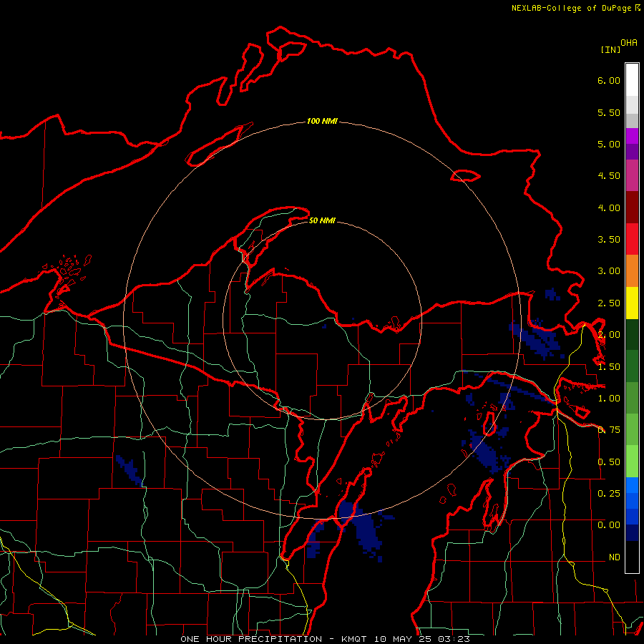
Task: Pick the dark green swatch beside 2.00
Action: pos(632,335)
